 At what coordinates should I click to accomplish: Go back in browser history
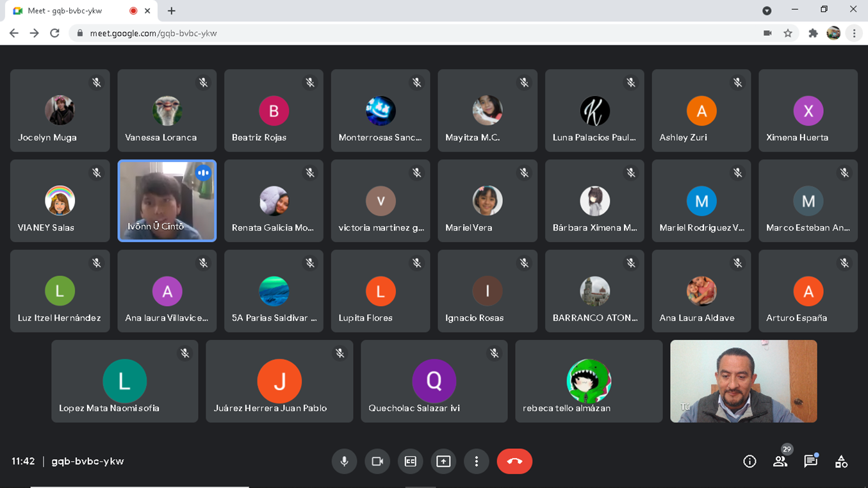14,33
